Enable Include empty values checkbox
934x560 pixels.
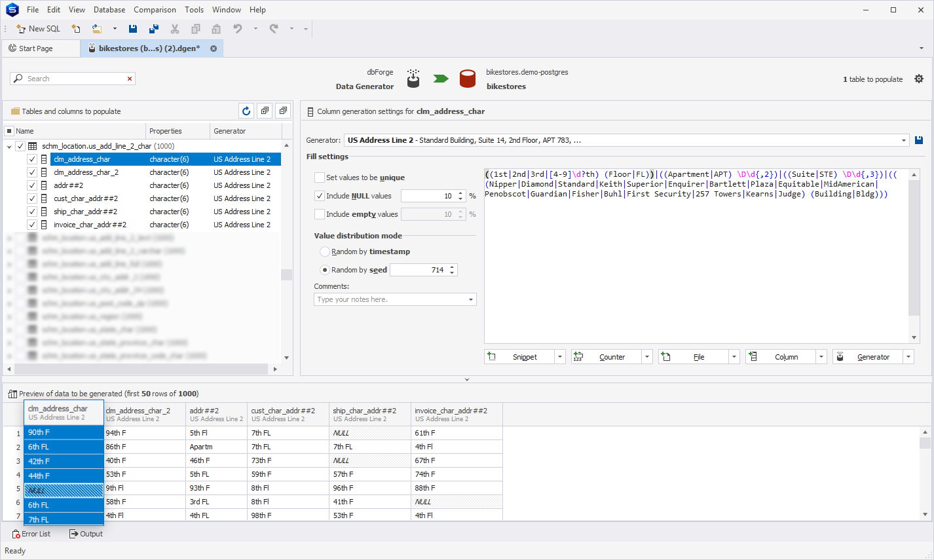pos(320,214)
